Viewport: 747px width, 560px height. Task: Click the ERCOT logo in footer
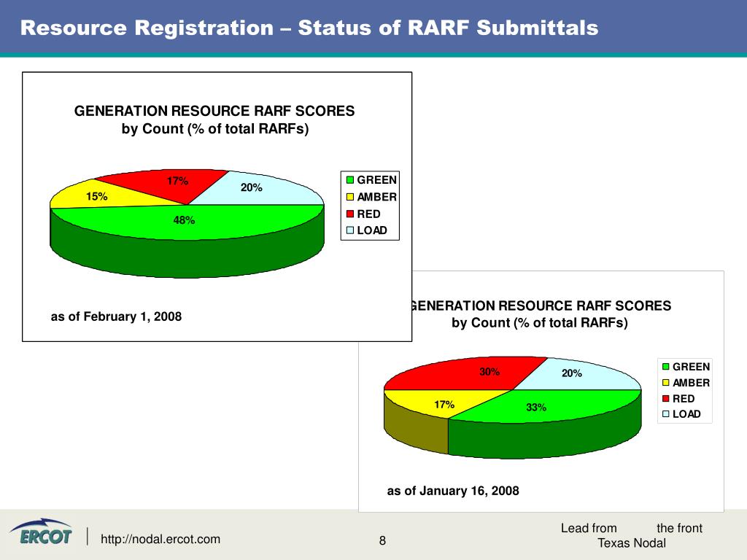42,532
